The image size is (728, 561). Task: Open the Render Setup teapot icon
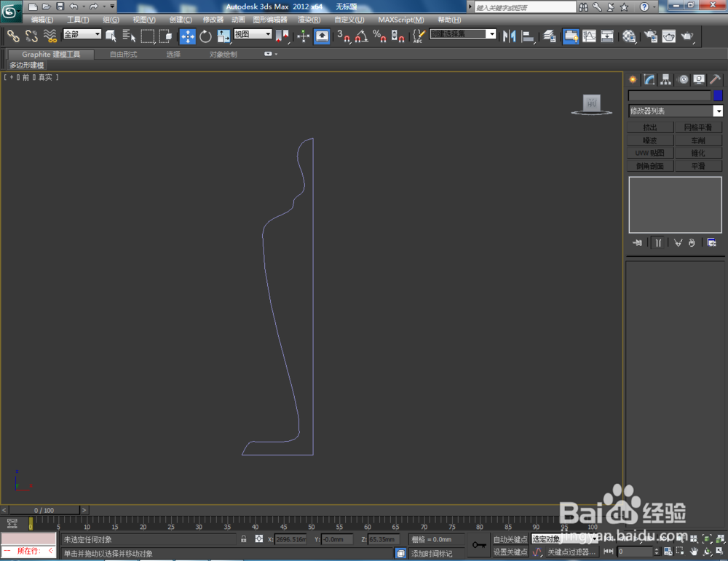click(x=650, y=36)
